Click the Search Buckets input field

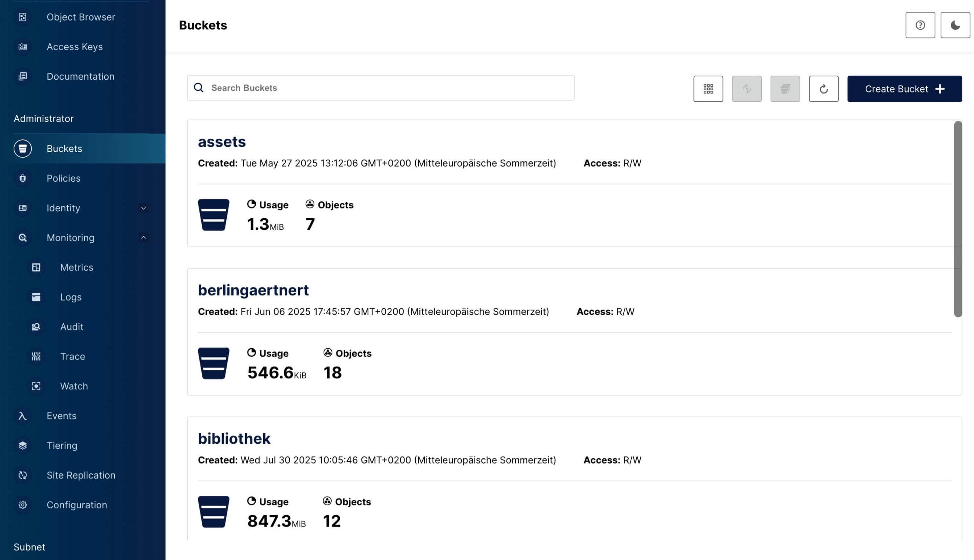pos(385,88)
